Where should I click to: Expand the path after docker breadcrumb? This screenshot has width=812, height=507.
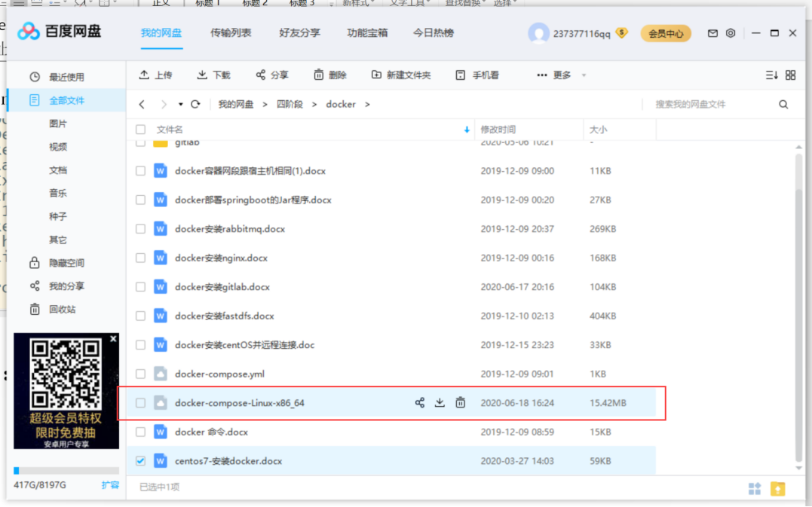367,105
